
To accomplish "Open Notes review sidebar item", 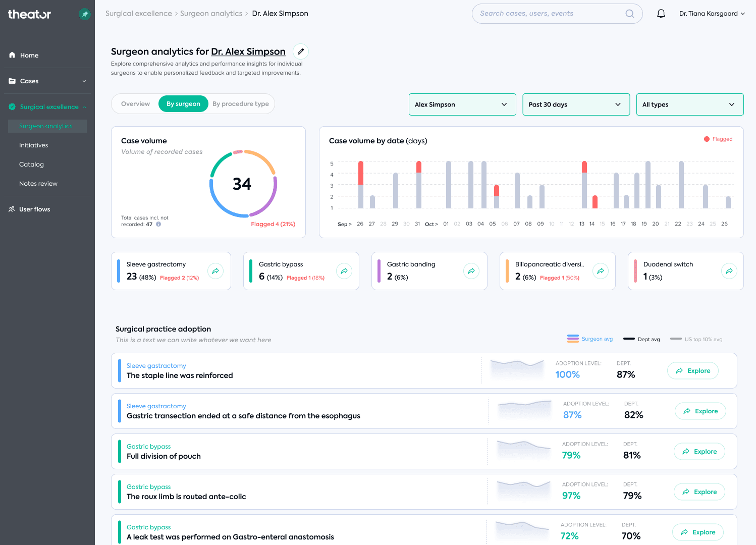I will pyautogui.click(x=38, y=184).
